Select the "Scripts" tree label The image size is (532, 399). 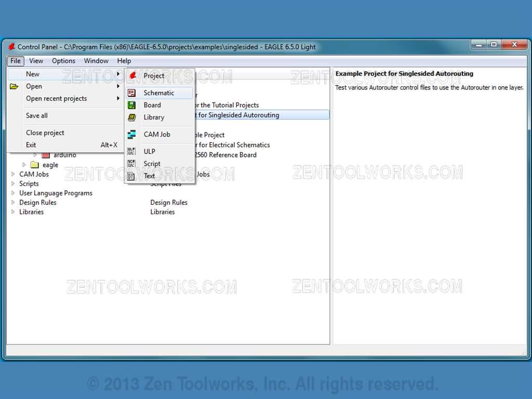point(29,183)
